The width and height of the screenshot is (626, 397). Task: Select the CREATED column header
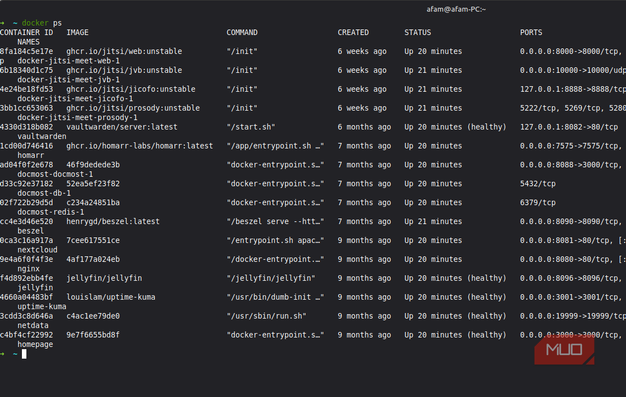(353, 32)
